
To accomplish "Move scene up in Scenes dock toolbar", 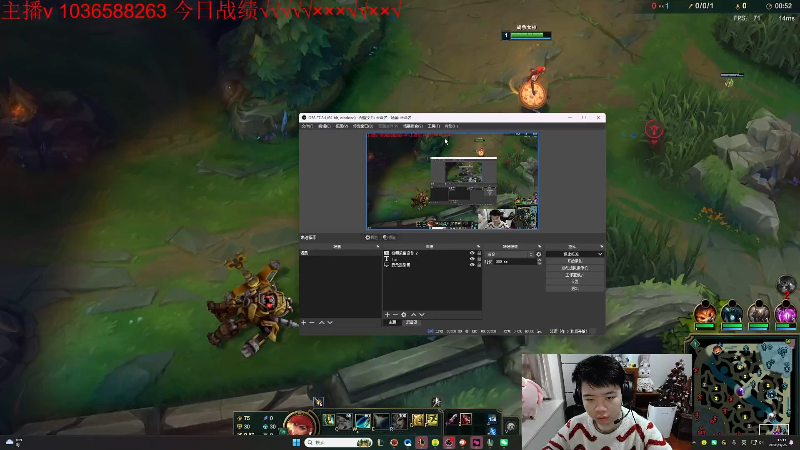I will point(321,322).
